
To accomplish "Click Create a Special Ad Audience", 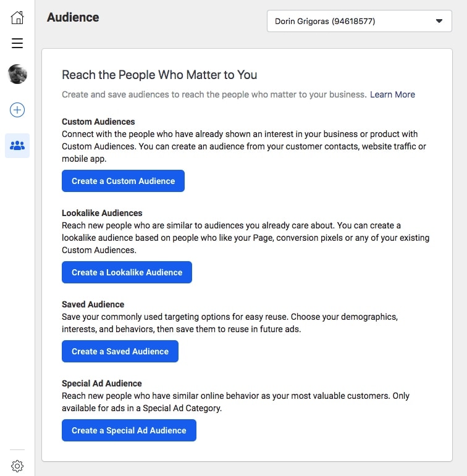I will (x=128, y=430).
